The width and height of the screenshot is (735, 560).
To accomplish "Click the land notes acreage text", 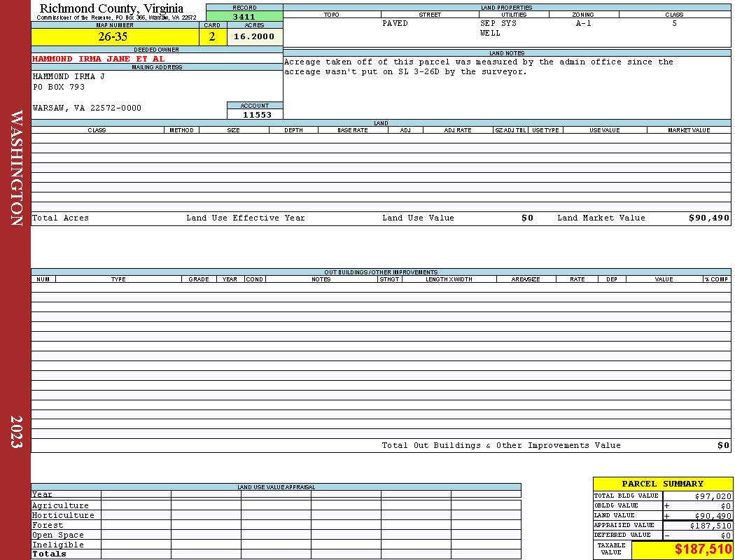I will click(x=479, y=66).
